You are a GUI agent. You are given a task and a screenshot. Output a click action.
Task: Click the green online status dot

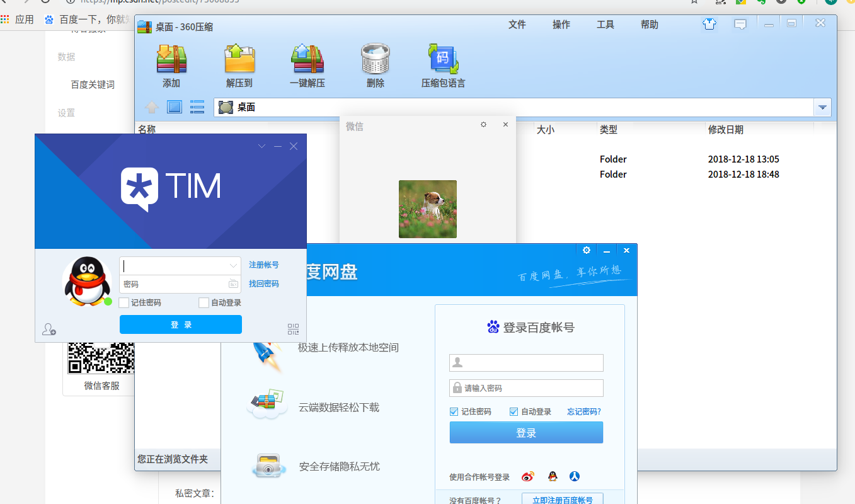pos(108,302)
